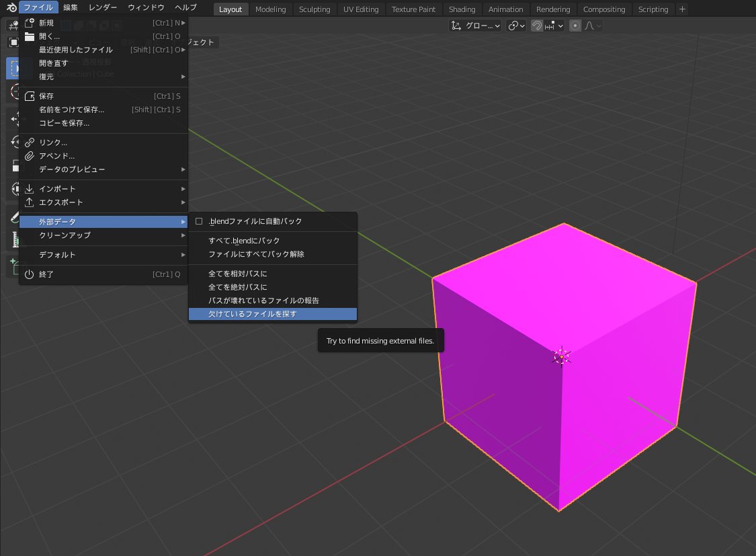Expand デフォルト submenu

[x=183, y=255]
